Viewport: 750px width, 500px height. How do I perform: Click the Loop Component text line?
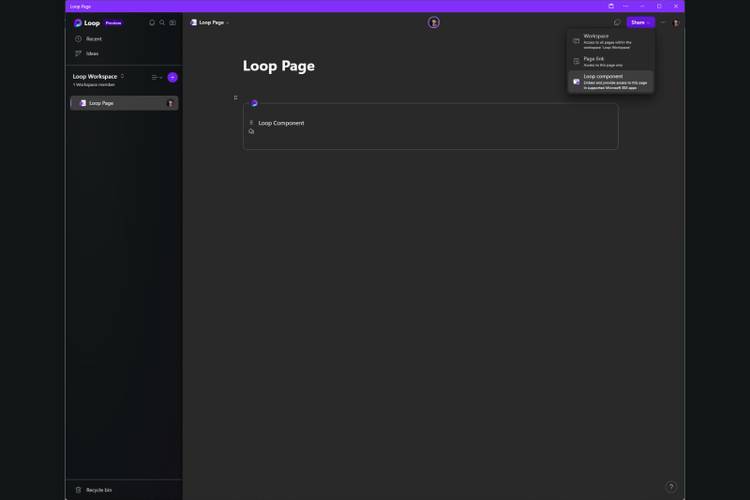coord(281,123)
